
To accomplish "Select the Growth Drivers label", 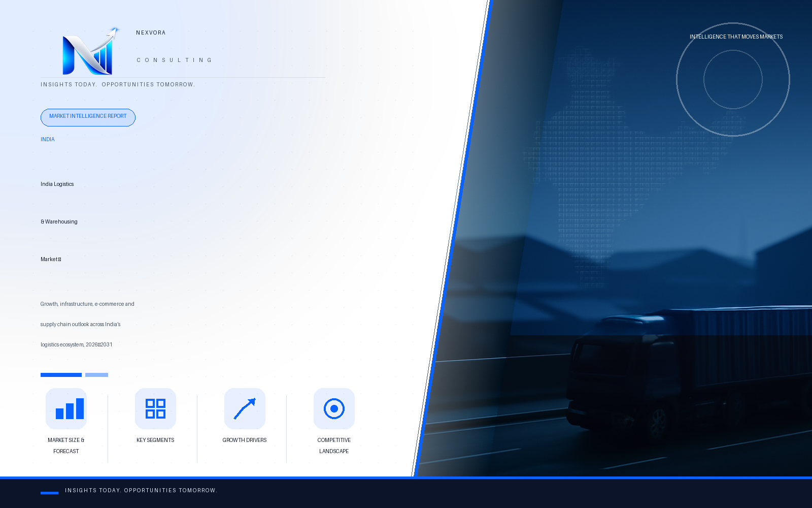I will click(x=245, y=440).
